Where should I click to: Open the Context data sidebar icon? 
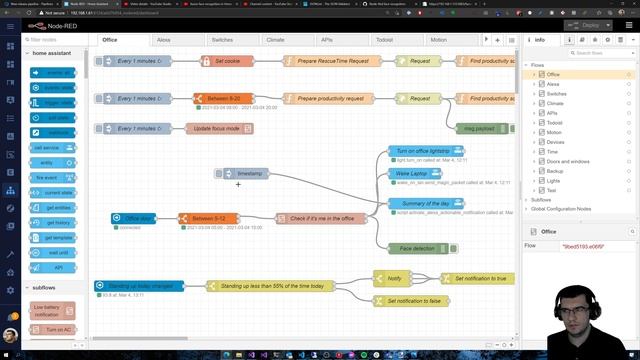(x=620, y=40)
